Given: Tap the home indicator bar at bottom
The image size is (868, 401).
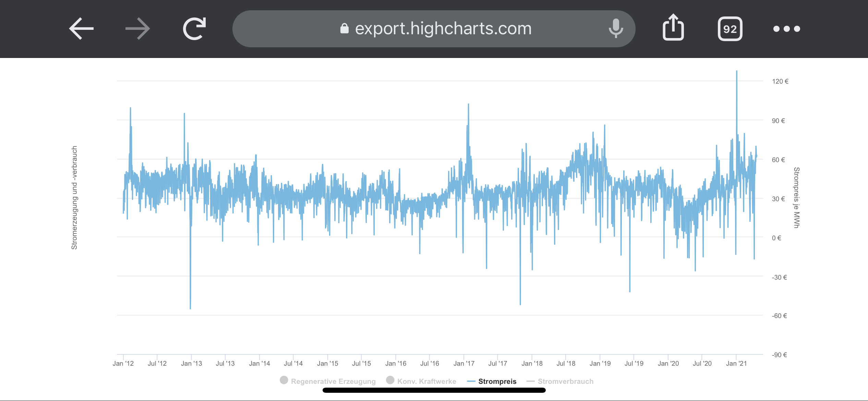Looking at the screenshot, I should tap(434, 390).
